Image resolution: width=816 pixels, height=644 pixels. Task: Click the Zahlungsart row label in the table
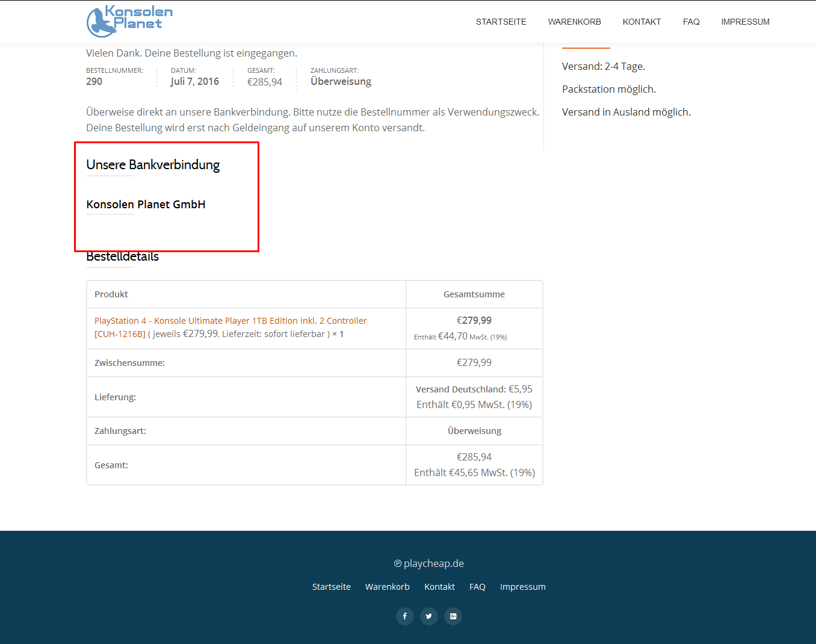pos(120,431)
